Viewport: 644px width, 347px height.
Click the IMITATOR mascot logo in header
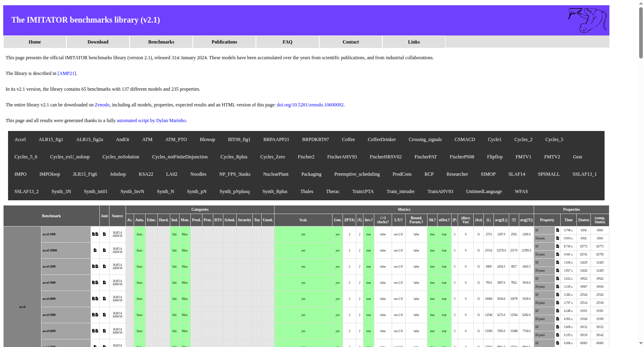587,20
